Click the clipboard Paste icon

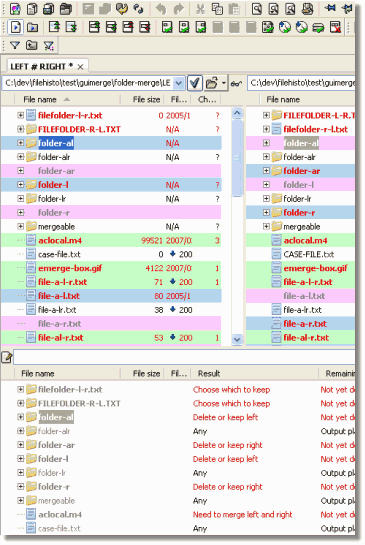click(234, 9)
